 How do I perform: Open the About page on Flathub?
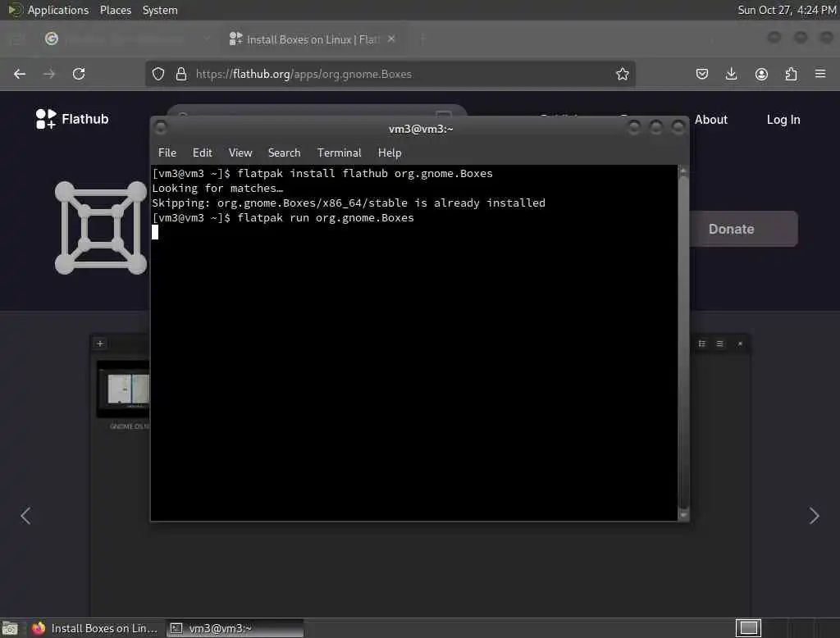click(711, 120)
